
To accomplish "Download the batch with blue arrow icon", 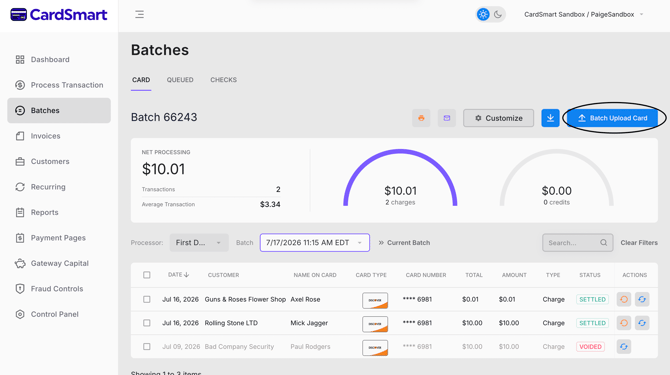I will 550,118.
